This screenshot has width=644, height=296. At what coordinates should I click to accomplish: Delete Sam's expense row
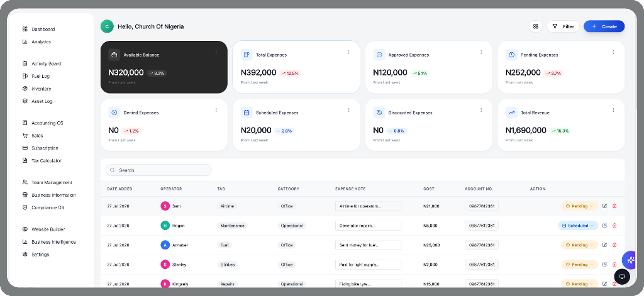[614, 206]
